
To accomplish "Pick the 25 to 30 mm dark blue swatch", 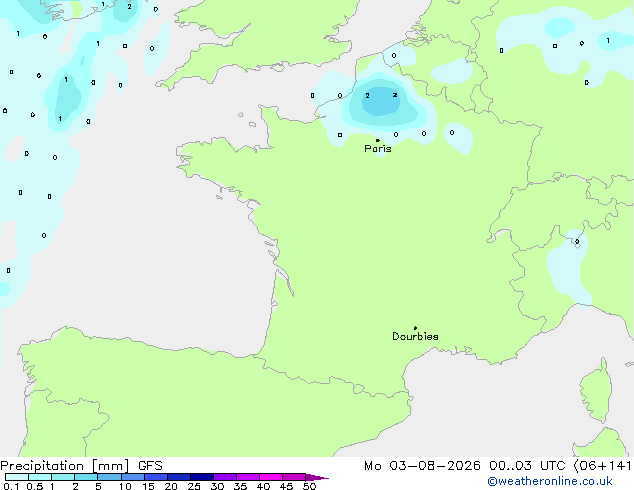I will click(202, 477).
